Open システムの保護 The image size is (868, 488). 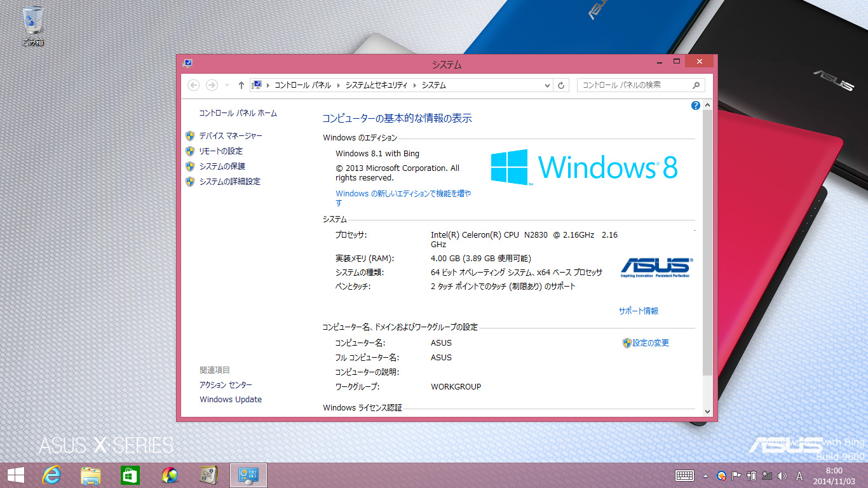click(x=222, y=166)
